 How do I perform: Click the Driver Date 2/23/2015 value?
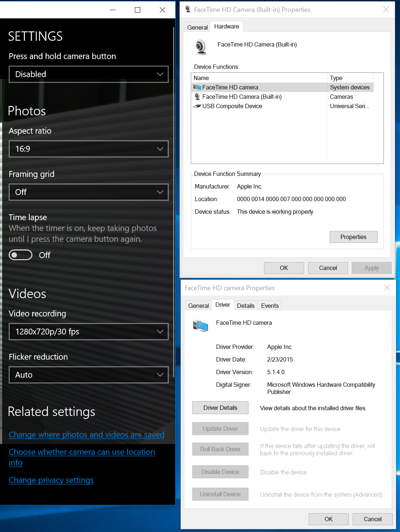[x=280, y=359]
